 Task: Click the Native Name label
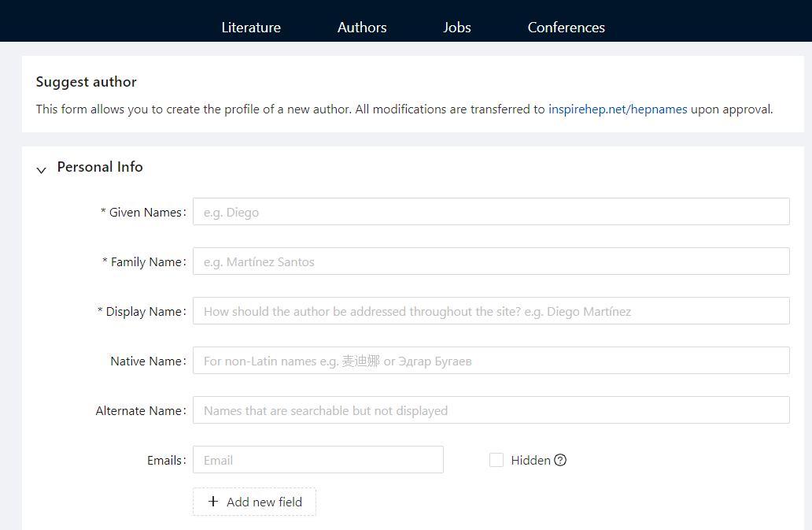tap(148, 361)
